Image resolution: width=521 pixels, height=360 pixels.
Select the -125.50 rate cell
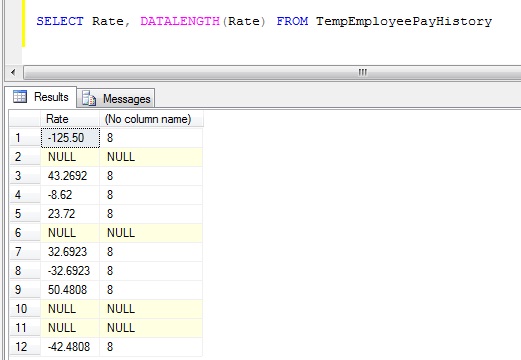tap(70, 138)
